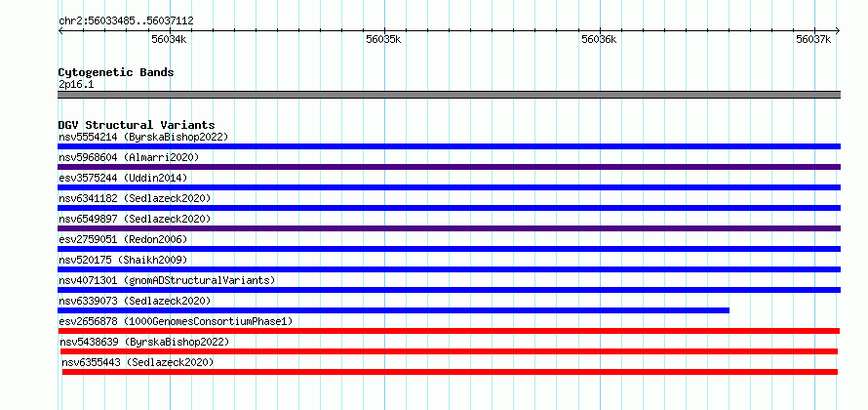Click the nsv520175 (Shaikh2009) label
This screenshot has width=868, height=410.
point(123,260)
